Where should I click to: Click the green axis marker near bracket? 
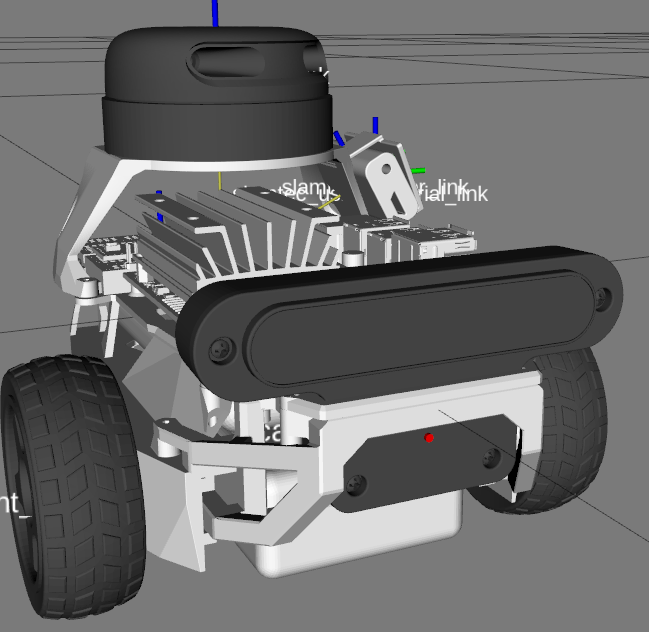(418, 171)
